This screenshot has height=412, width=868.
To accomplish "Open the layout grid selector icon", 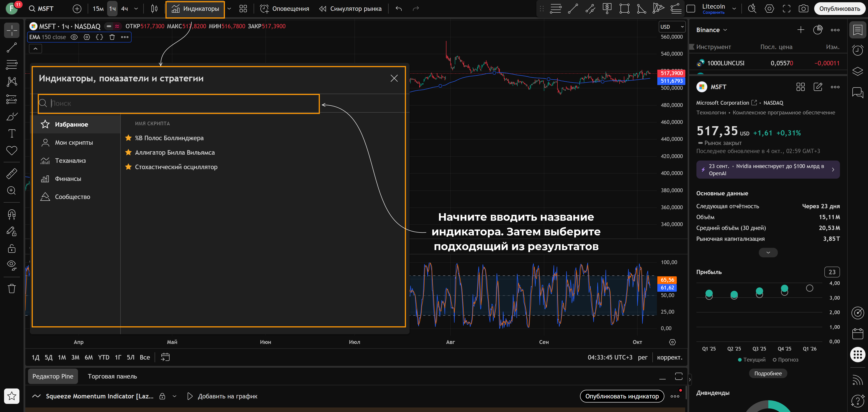I will point(243,9).
